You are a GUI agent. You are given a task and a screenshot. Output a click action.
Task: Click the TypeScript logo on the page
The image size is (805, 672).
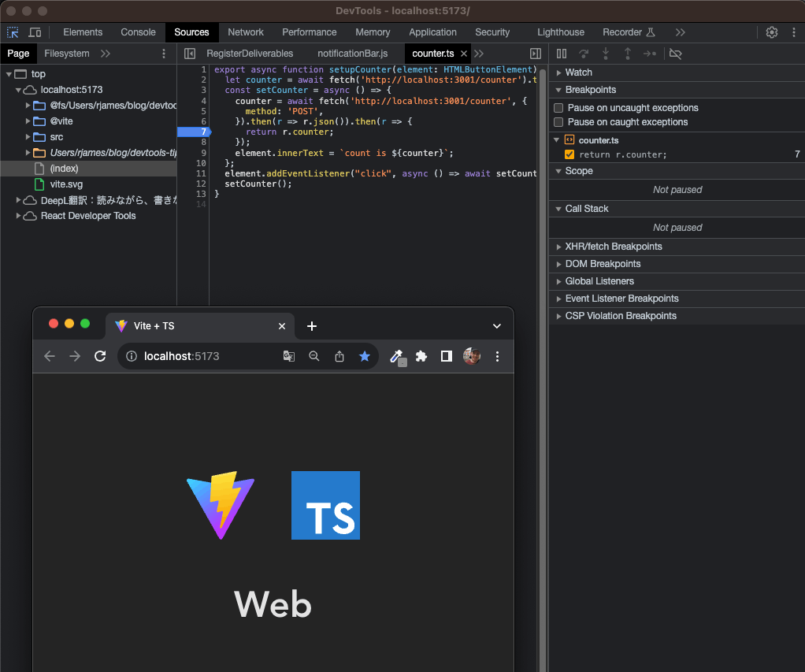pos(325,505)
